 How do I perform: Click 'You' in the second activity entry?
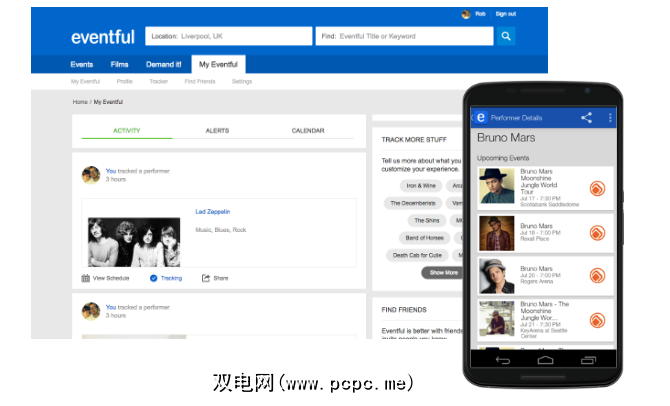click(x=111, y=307)
